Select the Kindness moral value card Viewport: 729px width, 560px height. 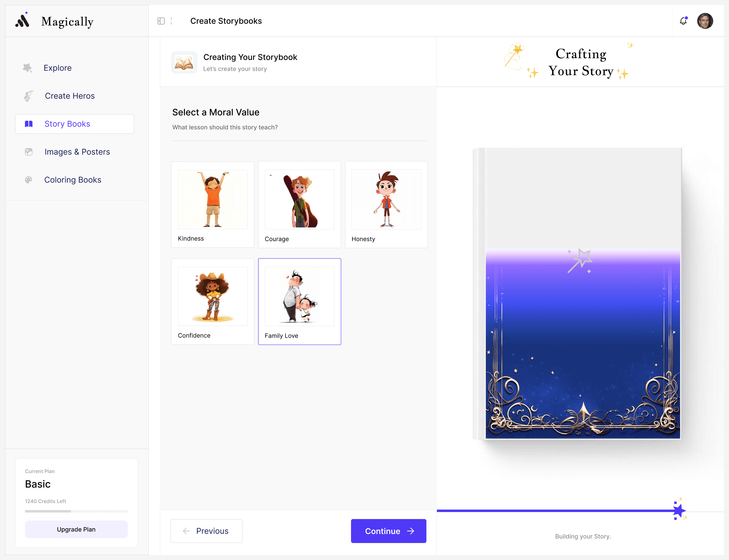212,204
